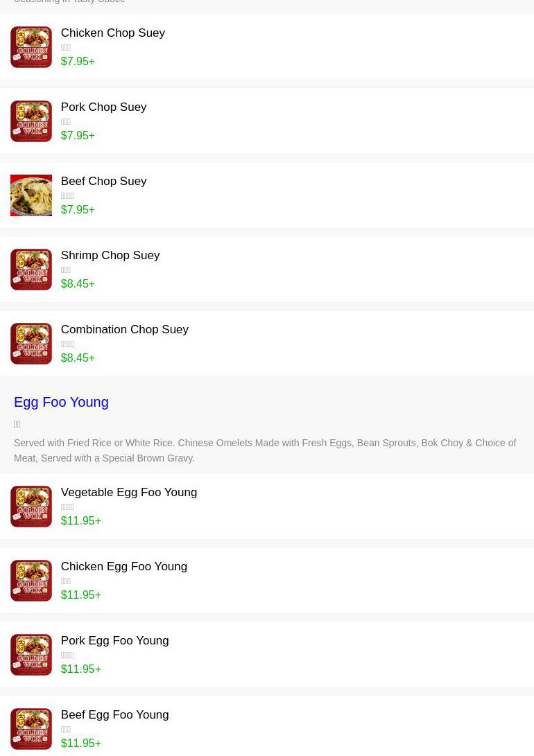Click the Beef Egg Foo Young icon
The image size is (534, 756).
tap(31, 730)
